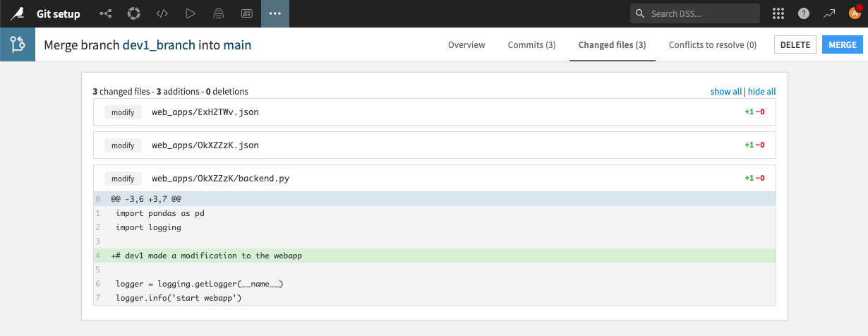Click the git merge branch icon
This screenshot has width=868, height=336.
click(18, 44)
